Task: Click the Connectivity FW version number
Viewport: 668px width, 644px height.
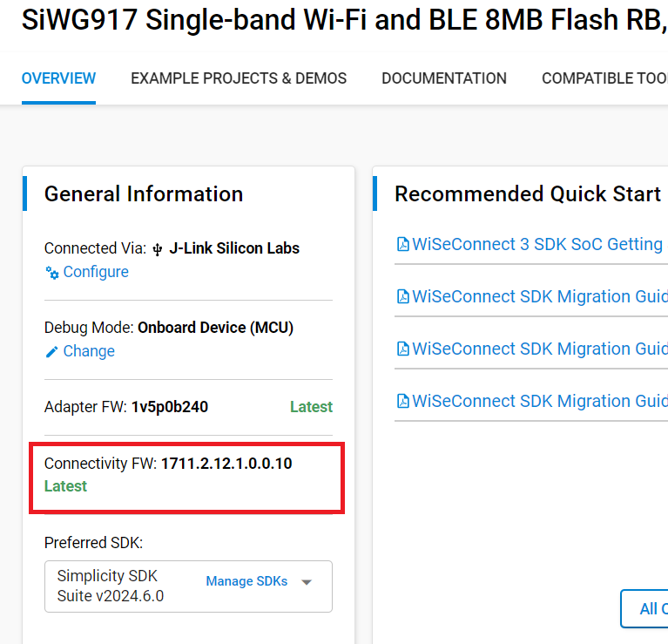Action: coord(226,464)
